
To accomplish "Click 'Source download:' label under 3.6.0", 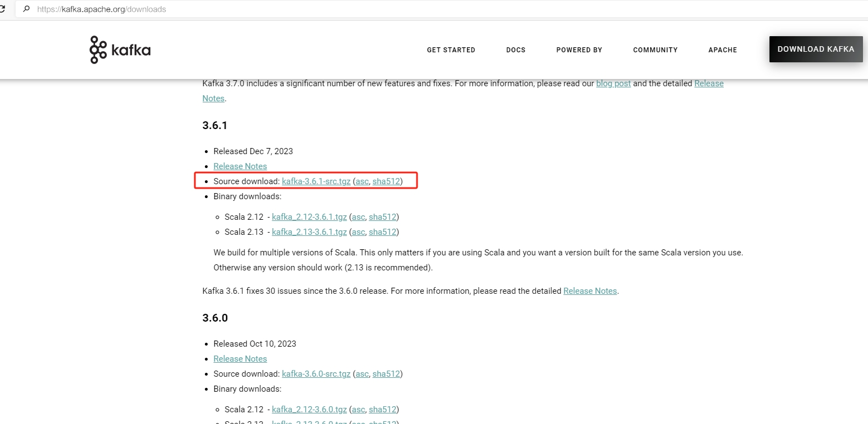I will [246, 374].
